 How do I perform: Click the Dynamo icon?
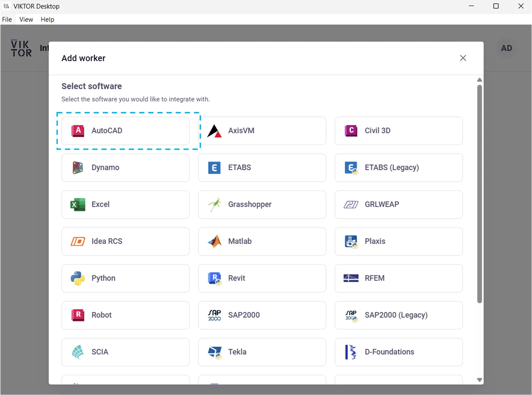[x=77, y=168]
